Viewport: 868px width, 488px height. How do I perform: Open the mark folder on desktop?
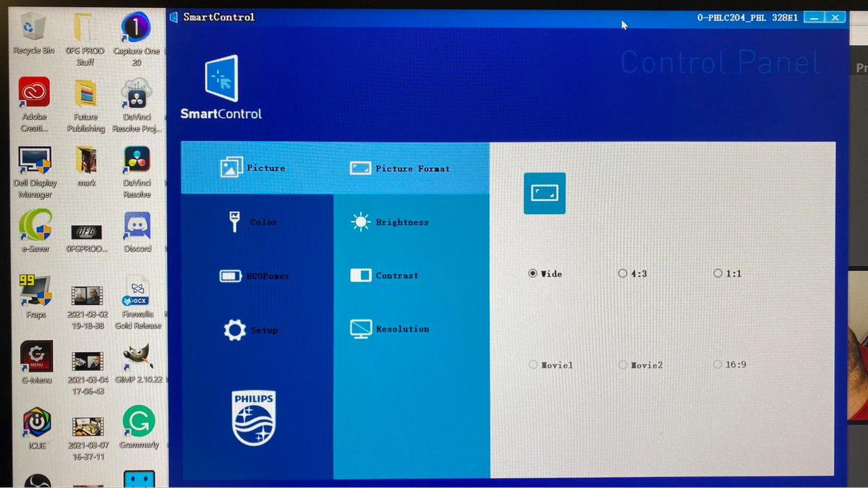(86, 167)
